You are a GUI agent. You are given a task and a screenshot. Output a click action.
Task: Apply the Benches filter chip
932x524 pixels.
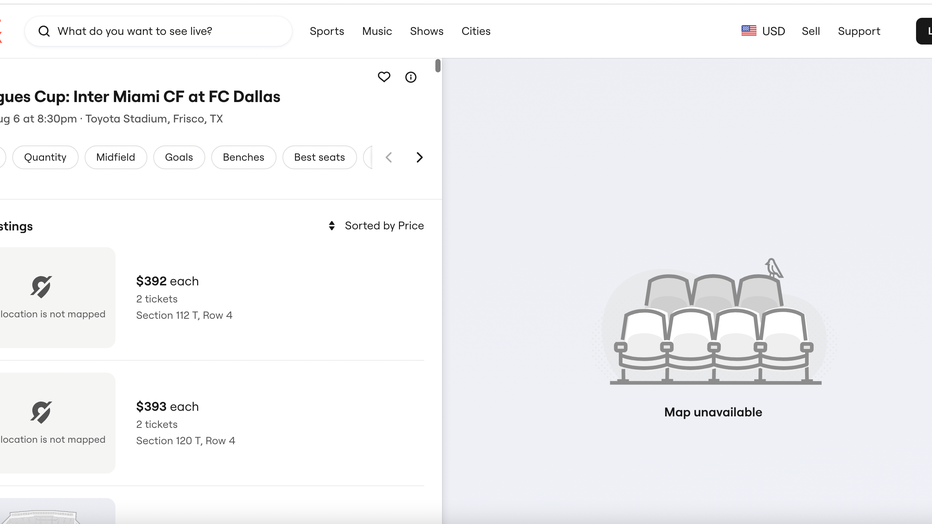[x=244, y=157]
